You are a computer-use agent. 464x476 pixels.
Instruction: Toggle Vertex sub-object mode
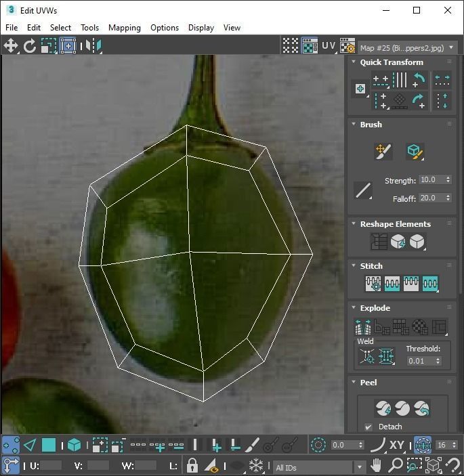(x=11, y=445)
